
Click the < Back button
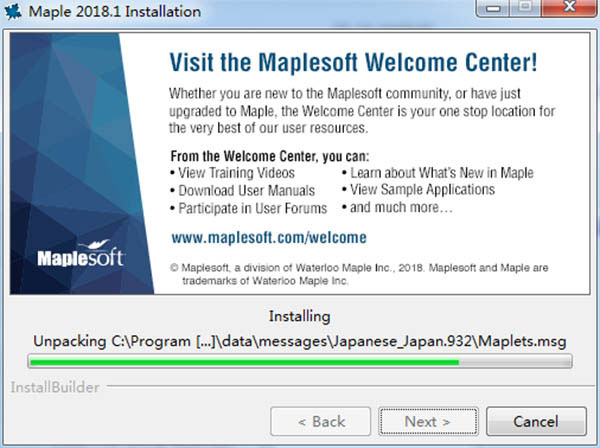coord(321,421)
